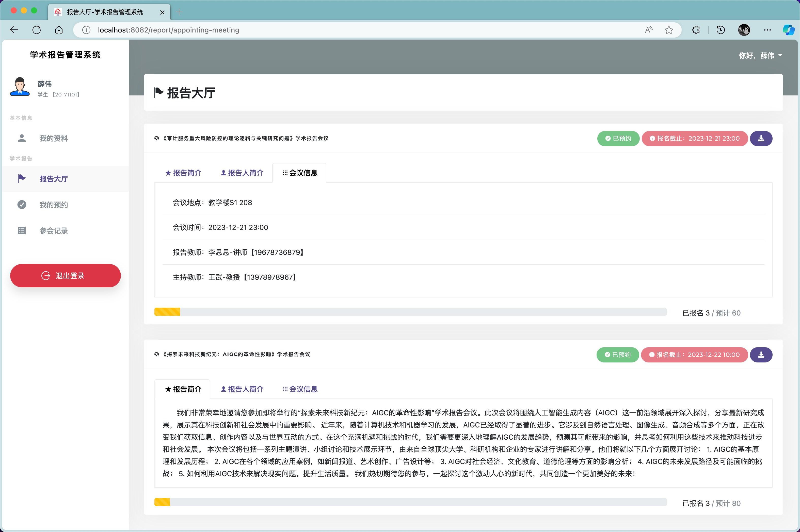Click the first report's registration progress bar
Viewport: 800px width, 532px height.
[410, 312]
